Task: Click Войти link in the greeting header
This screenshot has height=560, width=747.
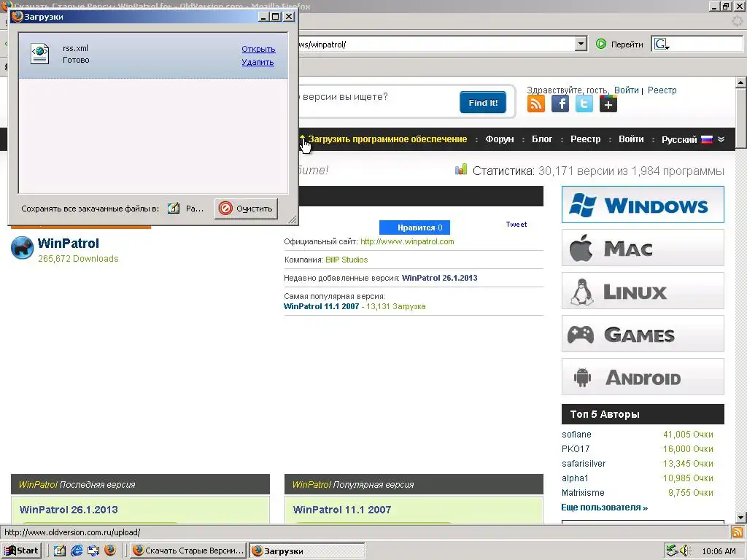Action: click(x=627, y=90)
